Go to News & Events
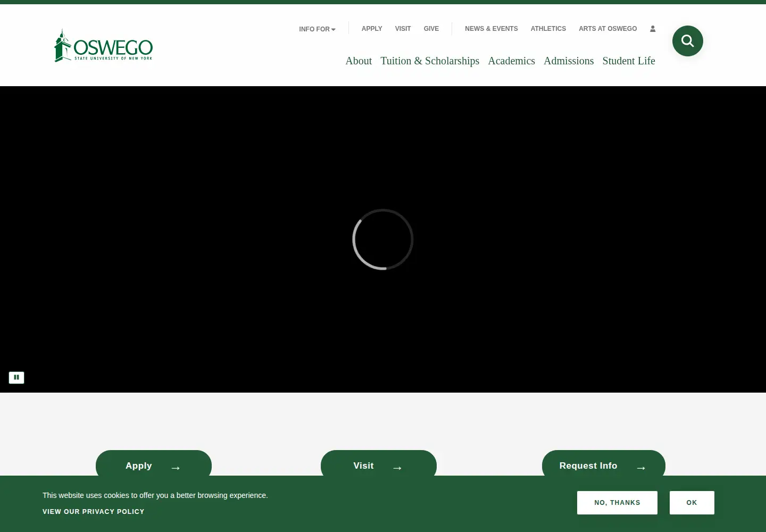The height and width of the screenshot is (532, 766). click(491, 29)
